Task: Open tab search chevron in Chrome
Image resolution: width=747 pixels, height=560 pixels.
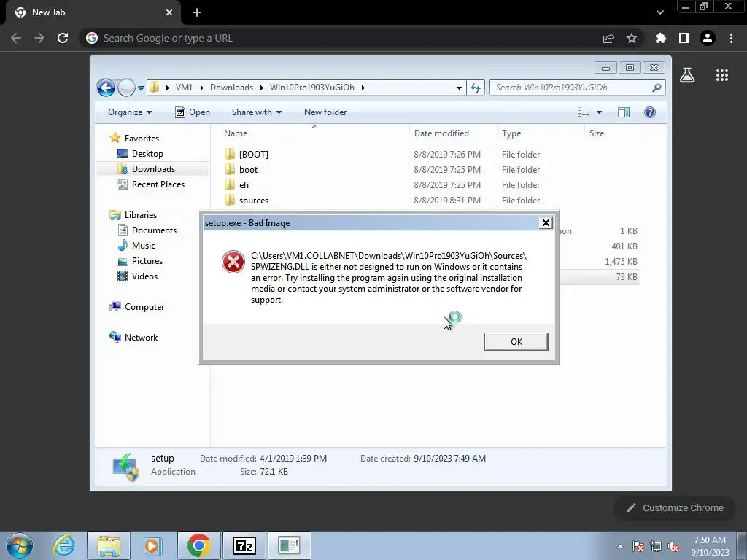Action: [x=659, y=12]
